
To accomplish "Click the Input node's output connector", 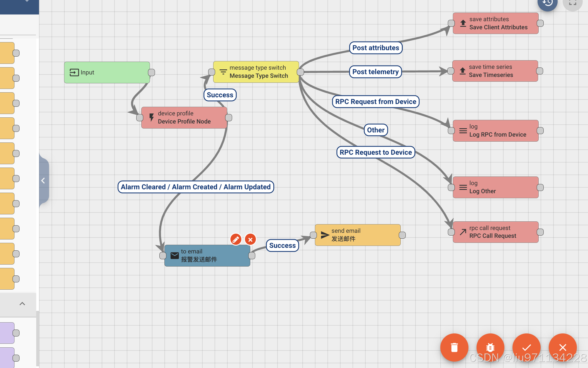I will (x=151, y=72).
